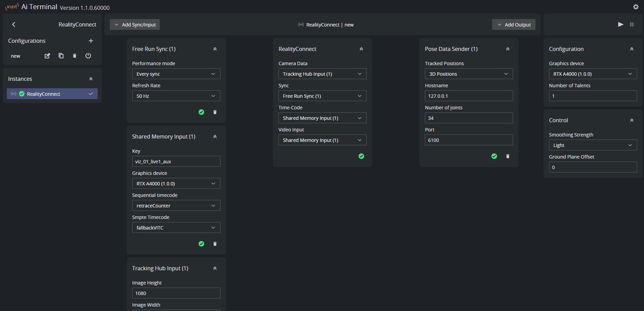
Task: Collapse the Control panel
Action: 631,120
